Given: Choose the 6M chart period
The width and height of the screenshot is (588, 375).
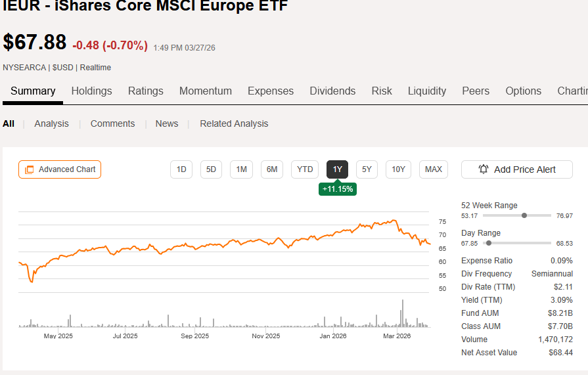Looking at the screenshot, I should point(272,169).
